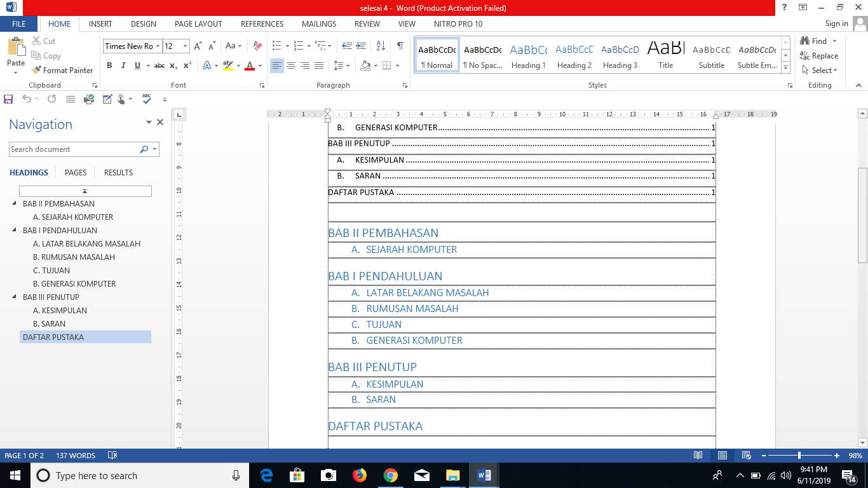The height and width of the screenshot is (488, 868).
Task: Open NITRO PRO 10 tab
Action: coord(458,24)
